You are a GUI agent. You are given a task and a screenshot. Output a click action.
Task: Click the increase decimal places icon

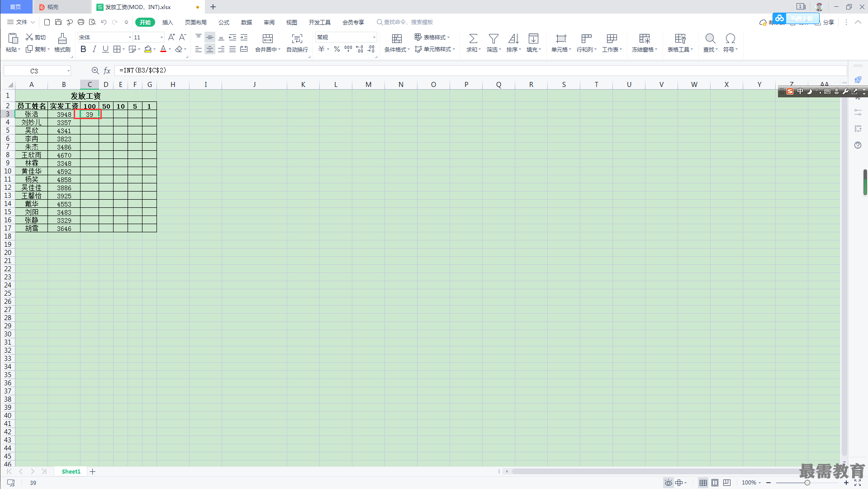(x=360, y=49)
